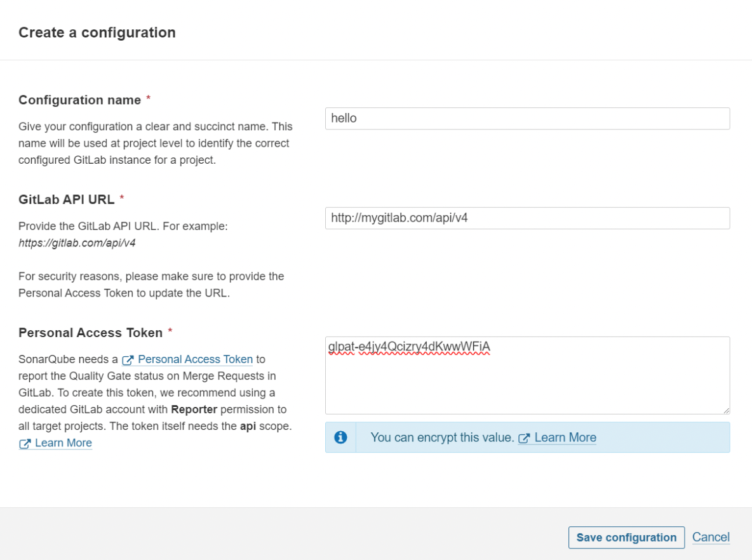Viewport: 752px width, 560px height.
Task: Open Learn More in the encrypt notice
Action: [x=565, y=437]
